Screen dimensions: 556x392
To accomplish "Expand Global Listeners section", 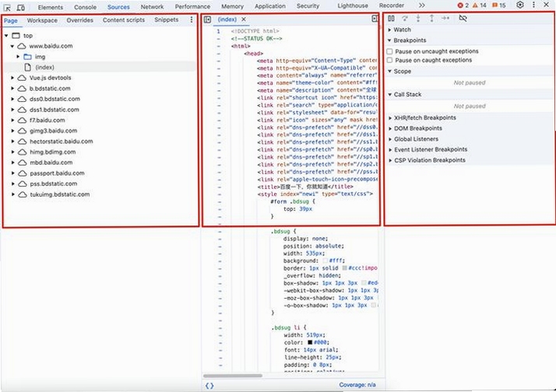I will click(x=390, y=139).
